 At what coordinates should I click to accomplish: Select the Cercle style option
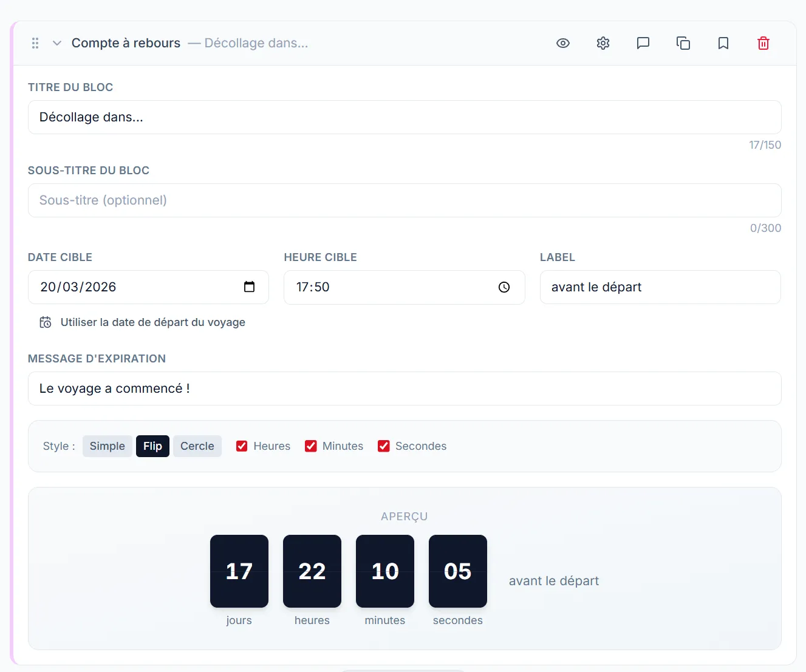click(x=197, y=446)
